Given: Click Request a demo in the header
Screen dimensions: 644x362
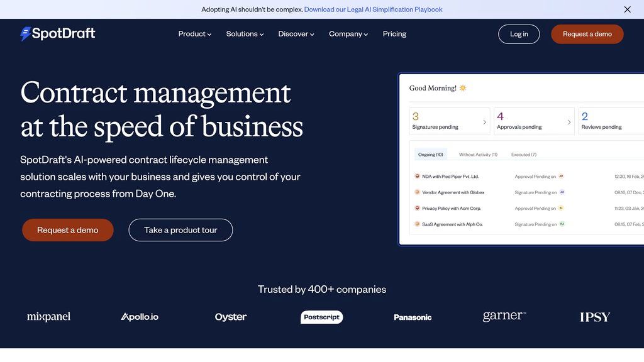Looking at the screenshot, I should click(x=587, y=34).
